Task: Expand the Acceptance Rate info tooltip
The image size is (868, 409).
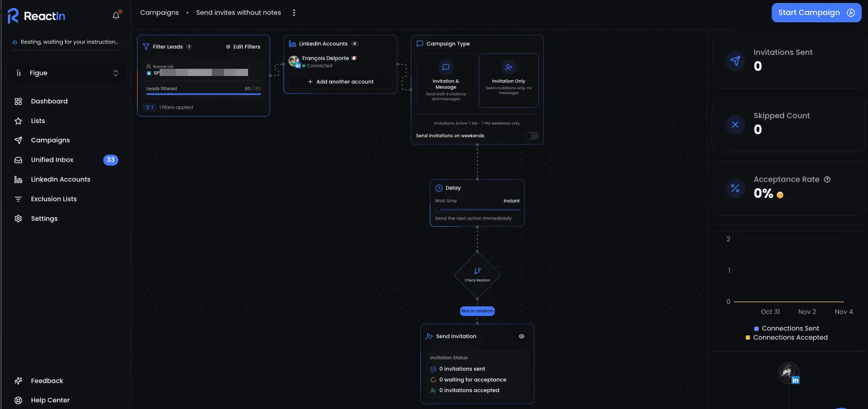Action: point(828,179)
